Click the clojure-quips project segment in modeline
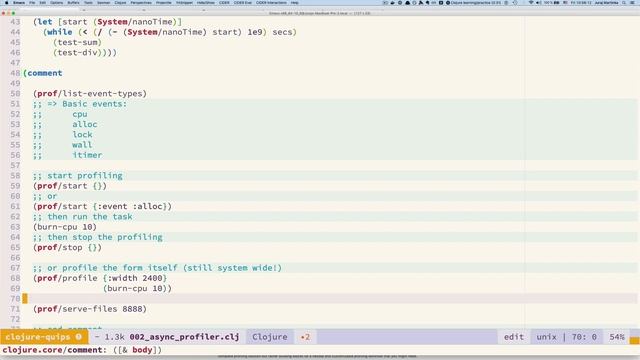This screenshot has width=640, height=360. pos(44,337)
